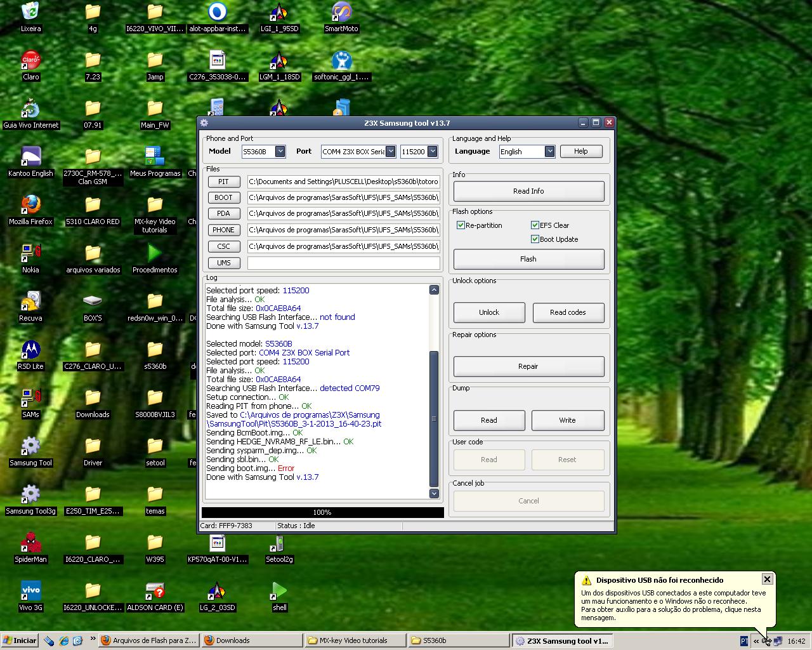Open the shell desktop shortcut
This screenshot has width=812, height=650.
point(279,596)
